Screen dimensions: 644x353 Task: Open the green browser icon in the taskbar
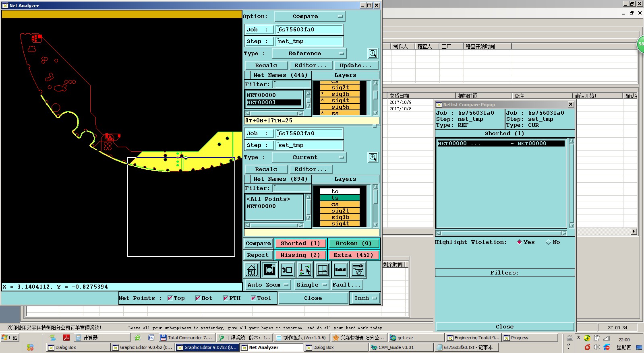[138, 338]
